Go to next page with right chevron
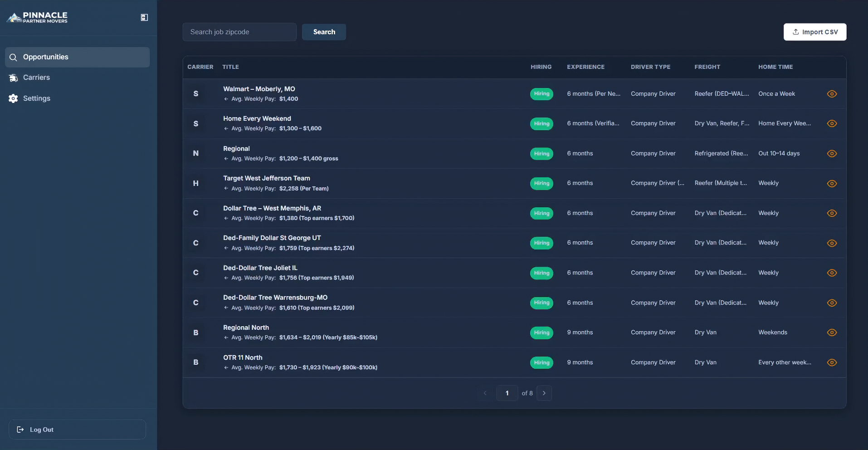The width and height of the screenshot is (868, 450). coord(544,393)
